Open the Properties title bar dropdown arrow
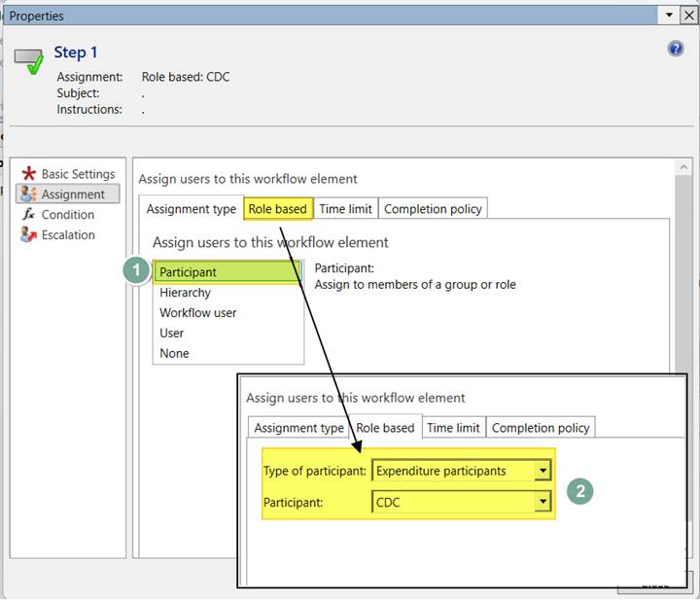700x600 pixels. [x=668, y=15]
